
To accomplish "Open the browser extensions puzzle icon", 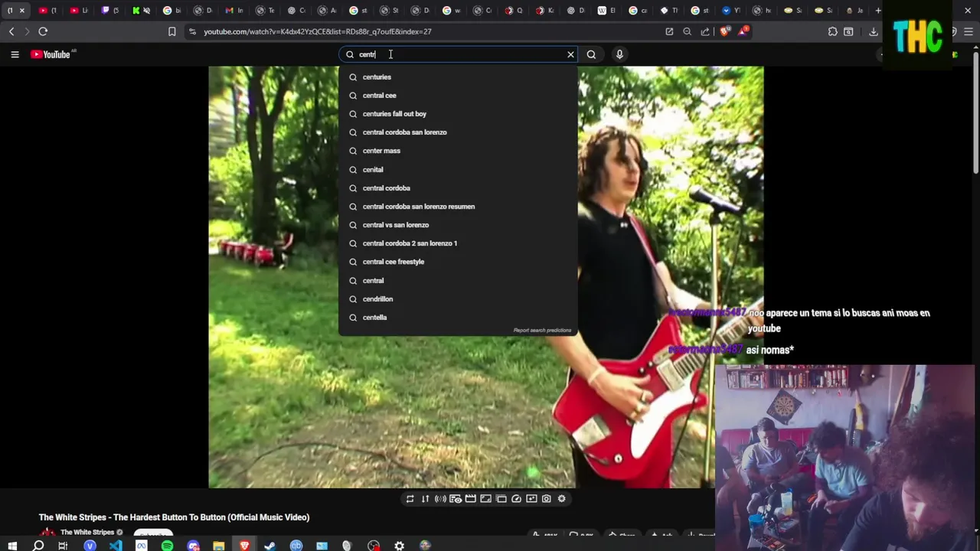I will pos(832,31).
